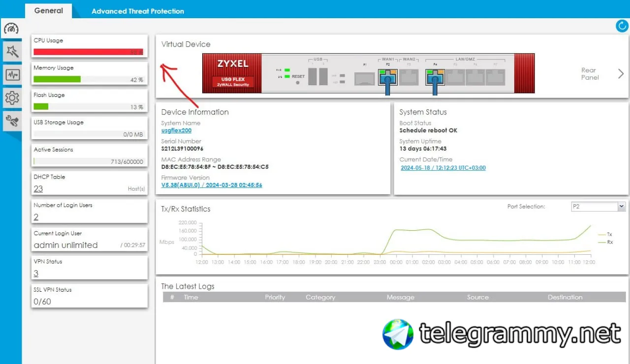Open the Monitor waveform icon in sidebar
The width and height of the screenshot is (630, 364).
pyautogui.click(x=12, y=75)
